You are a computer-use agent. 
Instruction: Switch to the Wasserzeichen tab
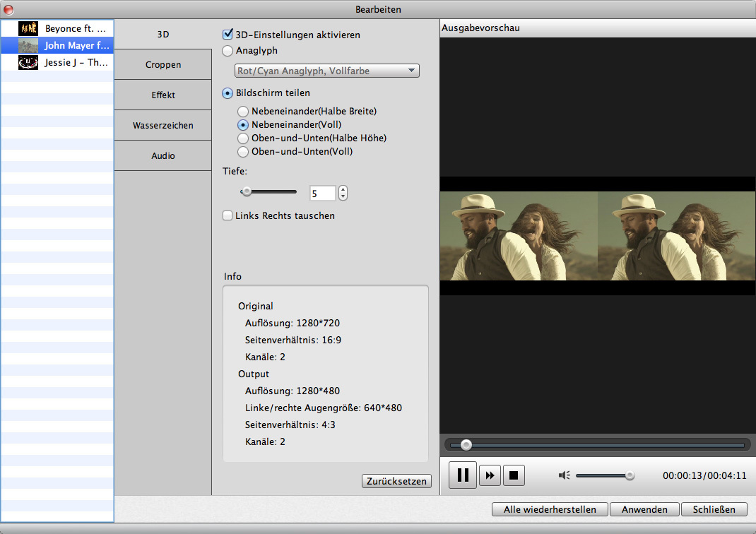coord(163,125)
